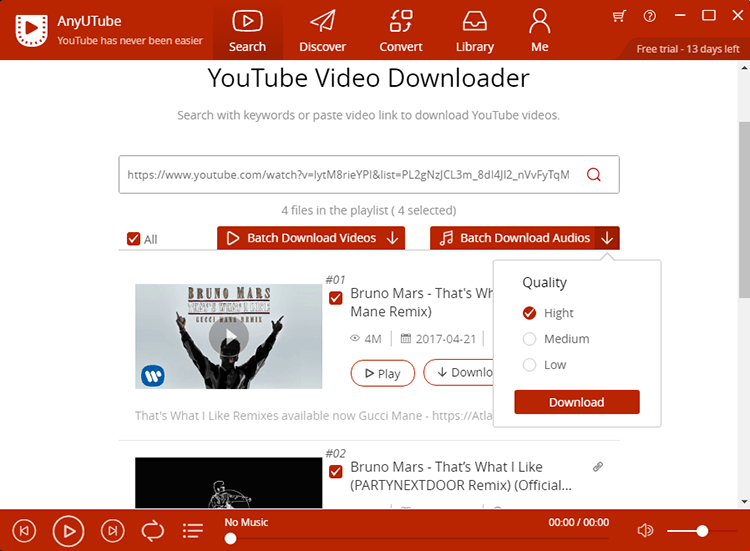Uncheck video #01 Gucci Mane Remix checkbox
This screenshot has width=750, height=551.
point(336,298)
